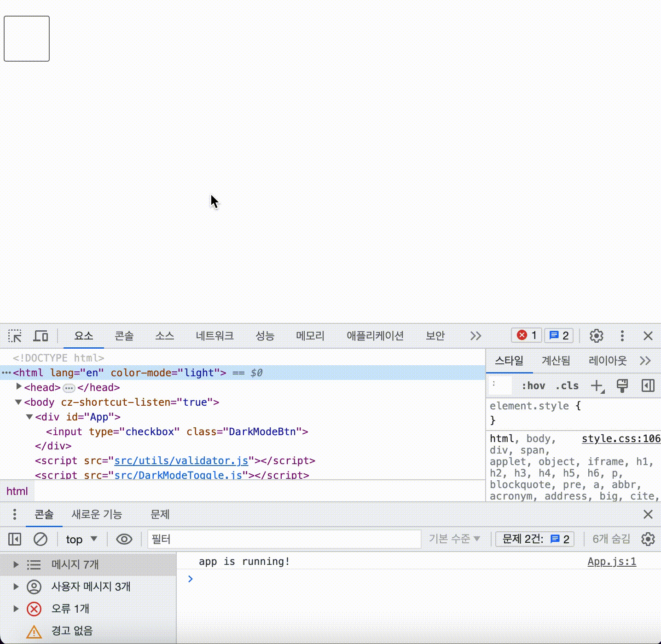Image resolution: width=661 pixels, height=644 pixels.
Task: Open the 메모리 tab
Action: 310,336
